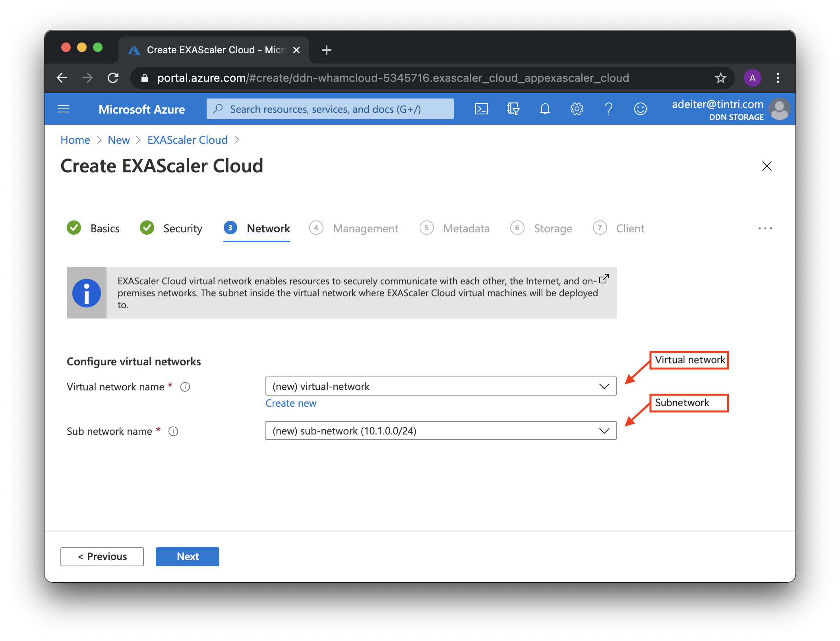The image size is (840, 641).
Task: Show more wizard steps via ellipsis
Action: tap(765, 228)
